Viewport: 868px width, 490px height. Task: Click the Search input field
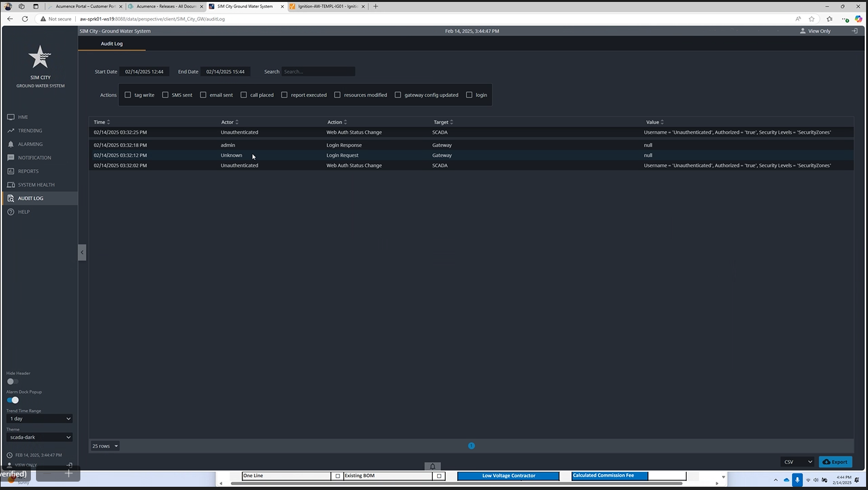click(x=318, y=71)
